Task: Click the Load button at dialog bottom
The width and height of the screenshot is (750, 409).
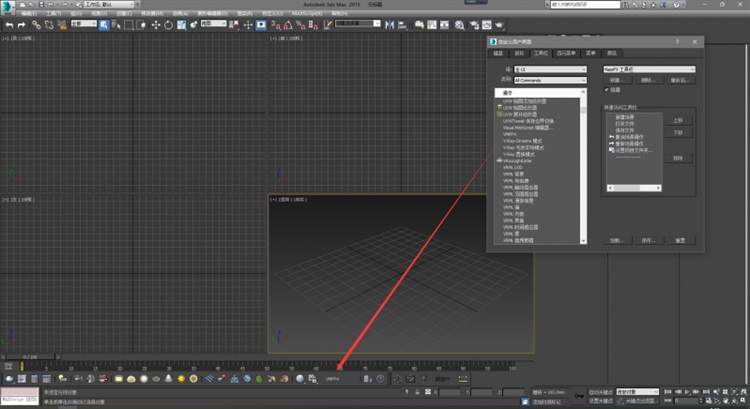Action: 616,240
